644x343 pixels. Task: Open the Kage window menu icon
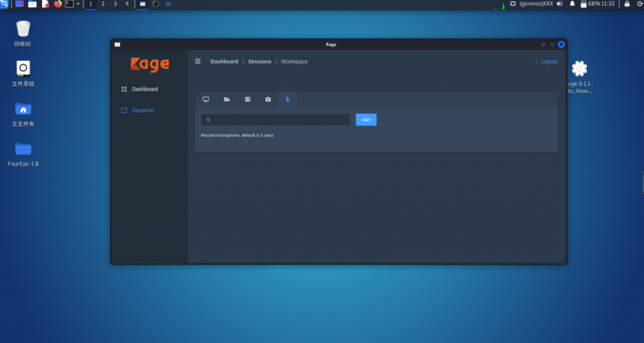pyautogui.click(x=118, y=45)
